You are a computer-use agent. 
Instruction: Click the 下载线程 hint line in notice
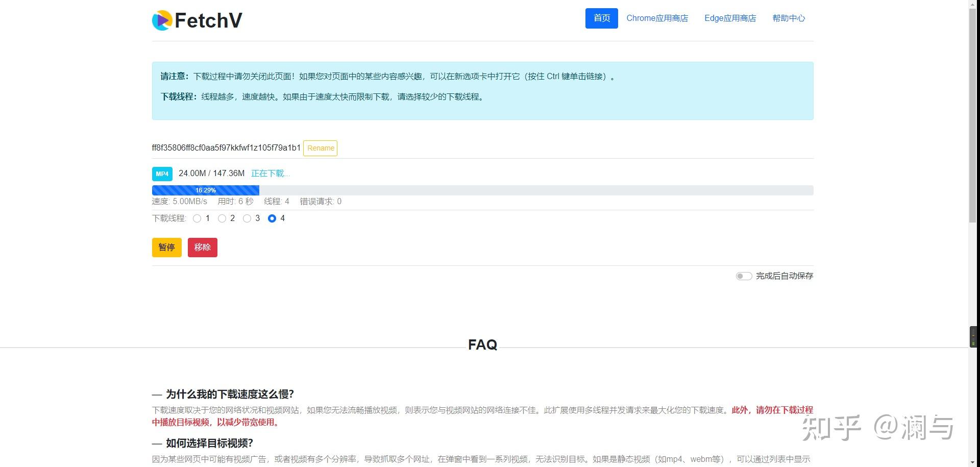(323, 96)
